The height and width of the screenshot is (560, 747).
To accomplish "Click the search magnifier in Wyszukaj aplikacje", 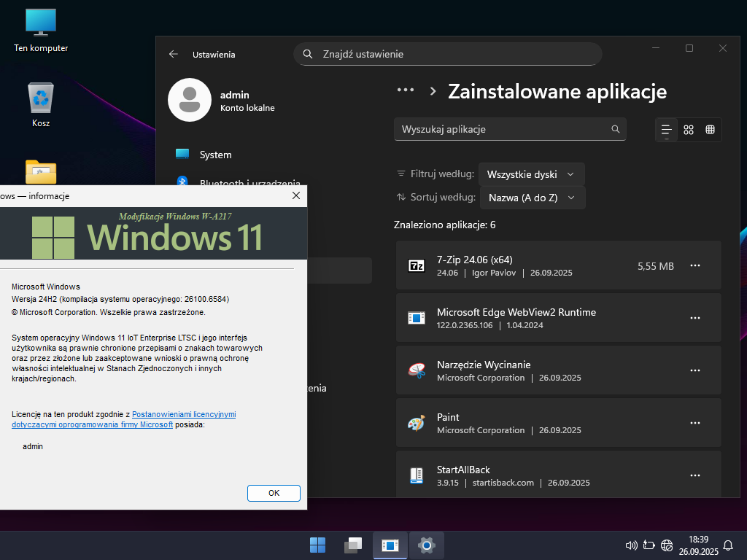I will tap(616, 129).
